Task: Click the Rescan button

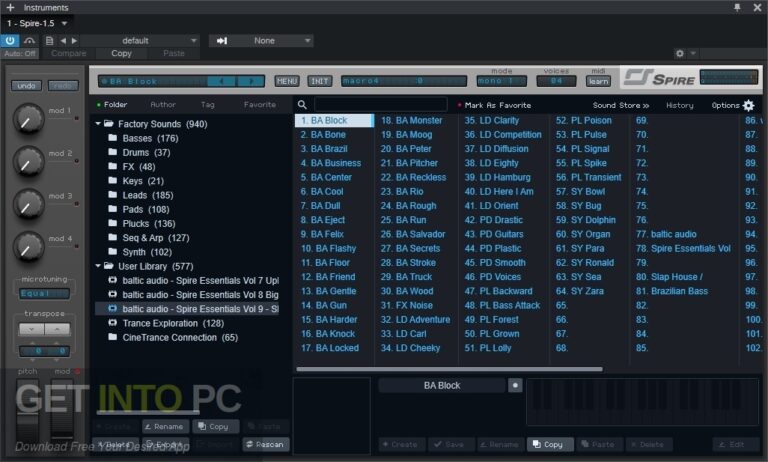Action: [265, 444]
